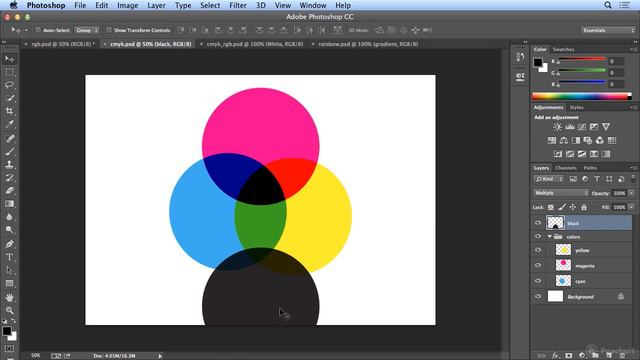Select the Dodge tool

[x=9, y=230]
